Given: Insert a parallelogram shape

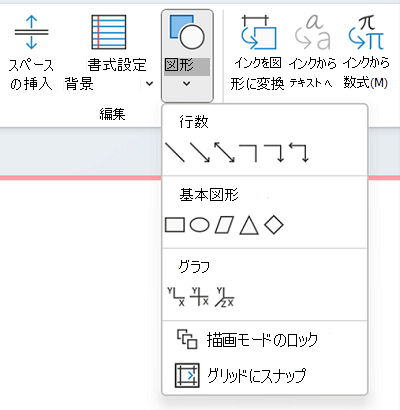Looking at the screenshot, I should pos(224,225).
